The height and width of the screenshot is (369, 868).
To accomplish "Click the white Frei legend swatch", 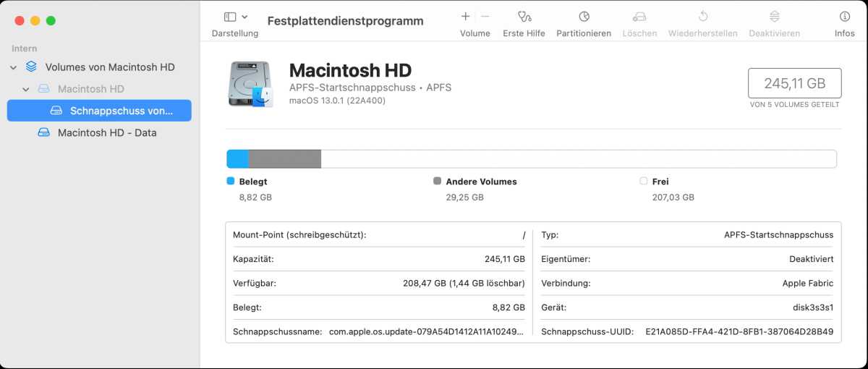I will click(644, 182).
